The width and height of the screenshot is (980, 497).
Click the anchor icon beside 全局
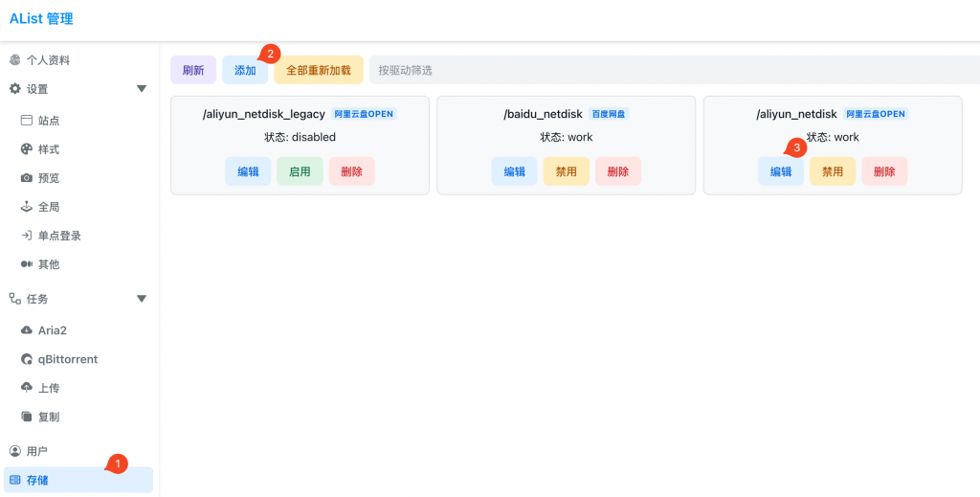[26, 207]
